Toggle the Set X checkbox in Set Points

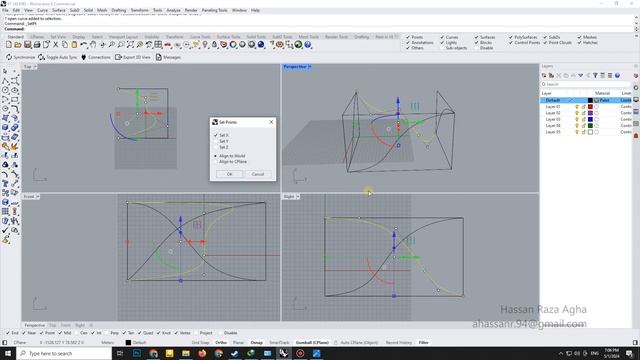[216, 135]
